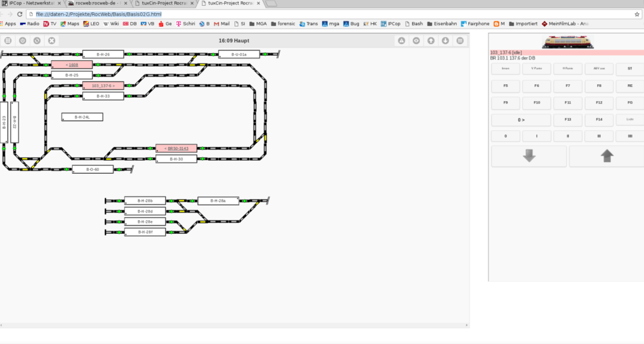Click the circled down arrow toolbar icon
This screenshot has width=644, height=344.
point(445,41)
